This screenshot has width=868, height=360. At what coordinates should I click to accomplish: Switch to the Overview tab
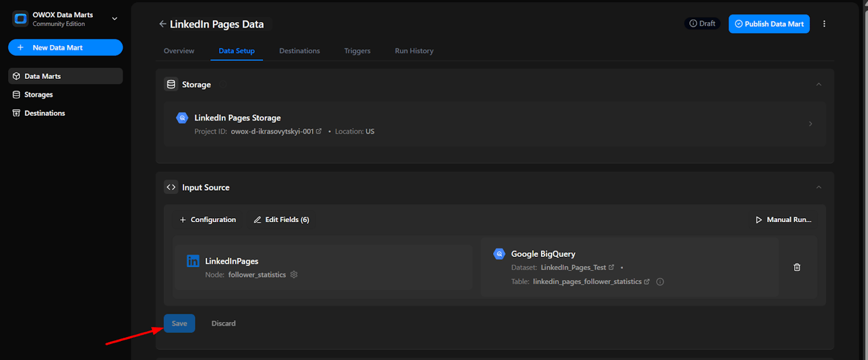pyautogui.click(x=179, y=51)
